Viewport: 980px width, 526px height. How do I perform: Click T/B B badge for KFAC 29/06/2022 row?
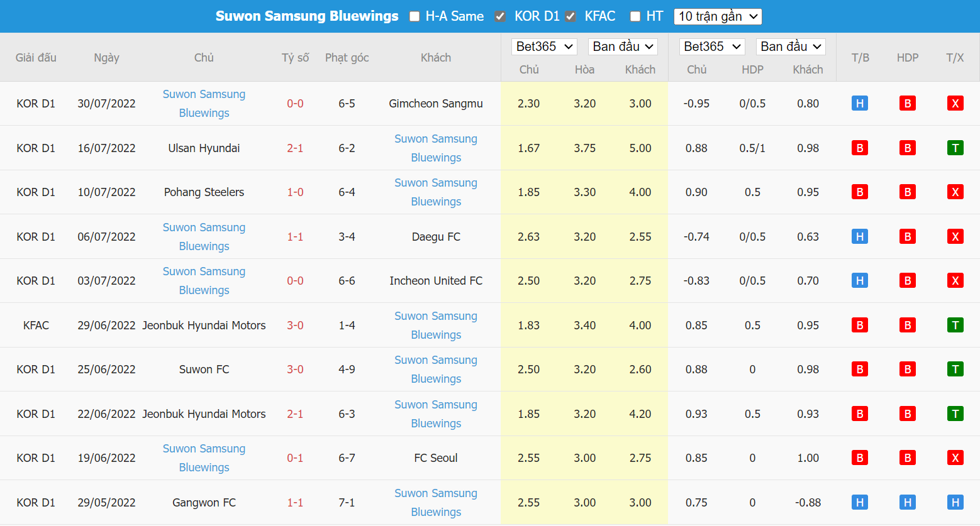[860, 325]
